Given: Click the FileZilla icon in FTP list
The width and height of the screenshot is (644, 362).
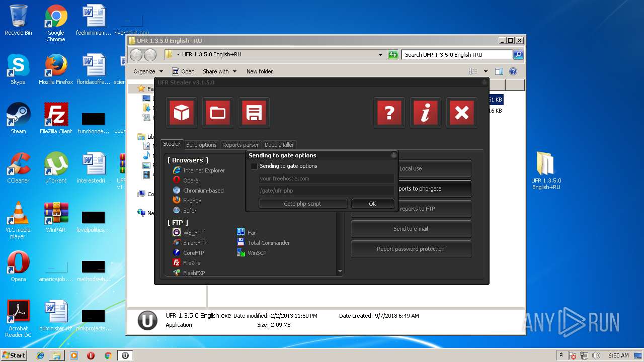Looking at the screenshot, I should tap(177, 263).
